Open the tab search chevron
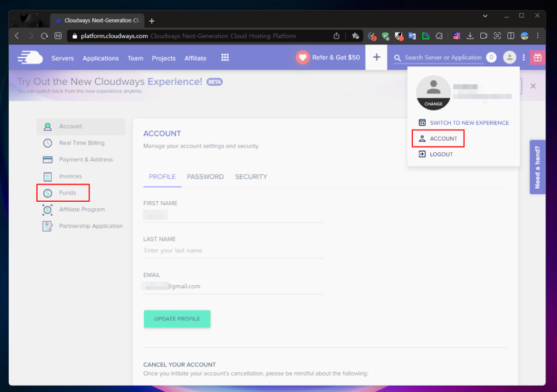This screenshot has height=392, width=557. click(485, 16)
